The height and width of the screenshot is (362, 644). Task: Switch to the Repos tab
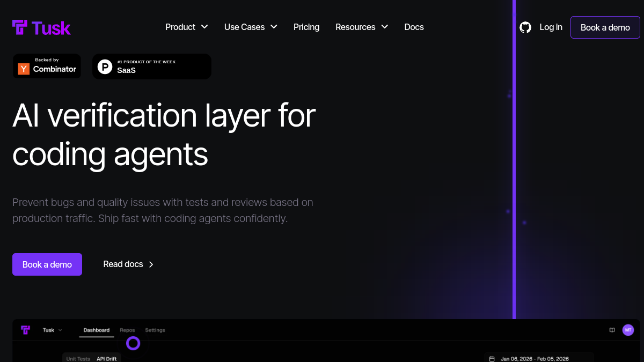(127, 330)
